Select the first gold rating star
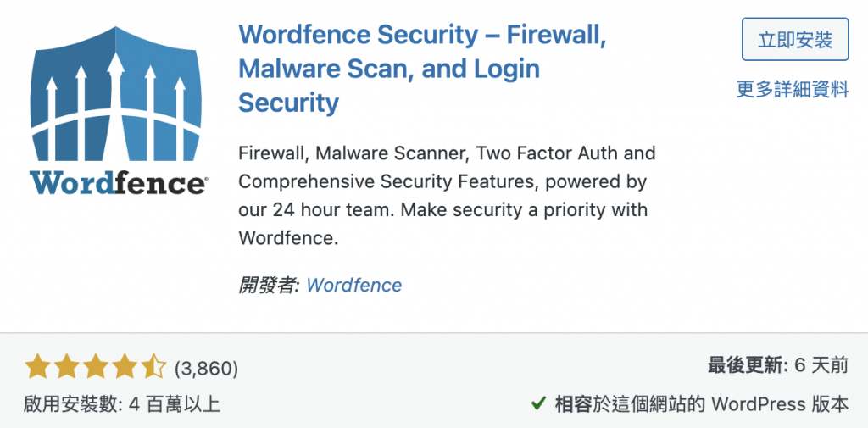This screenshot has height=428, width=868. click(37, 368)
